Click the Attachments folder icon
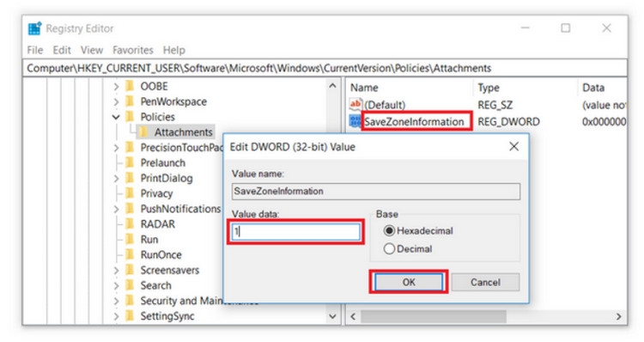The height and width of the screenshot is (342, 644). (x=143, y=132)
